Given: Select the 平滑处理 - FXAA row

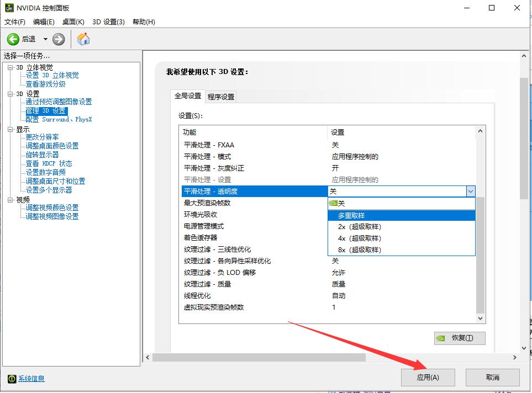Looking at the screenshot, I should coord(329,145).
